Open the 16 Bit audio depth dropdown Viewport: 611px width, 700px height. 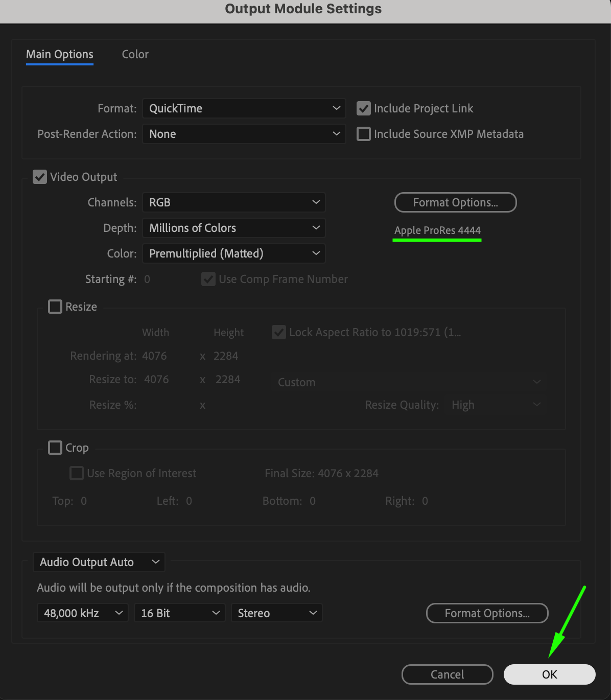pyautogui.click(x=179, y=613)
